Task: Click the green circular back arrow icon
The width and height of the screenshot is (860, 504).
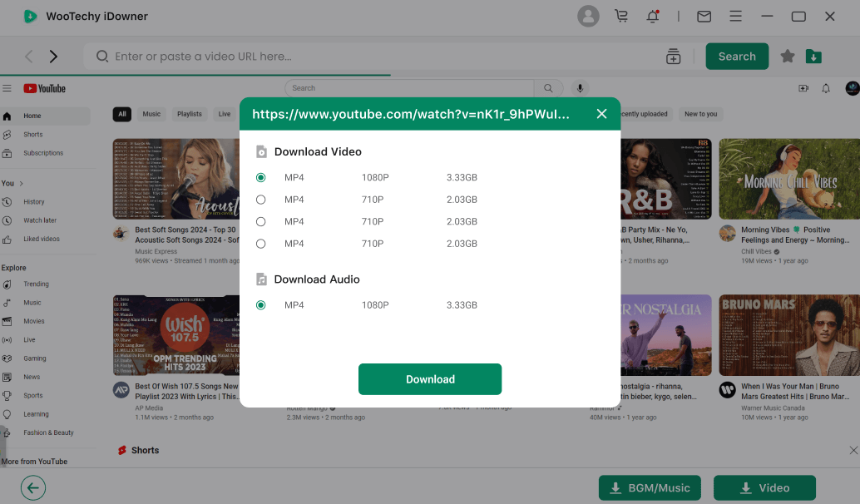Action: [x=33, y=488]
